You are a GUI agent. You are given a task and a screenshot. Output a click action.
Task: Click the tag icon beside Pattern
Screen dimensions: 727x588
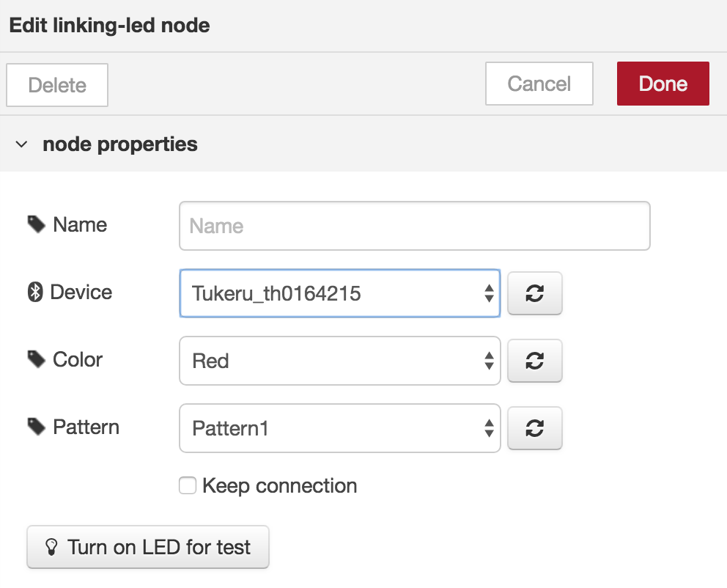point(36,427)
